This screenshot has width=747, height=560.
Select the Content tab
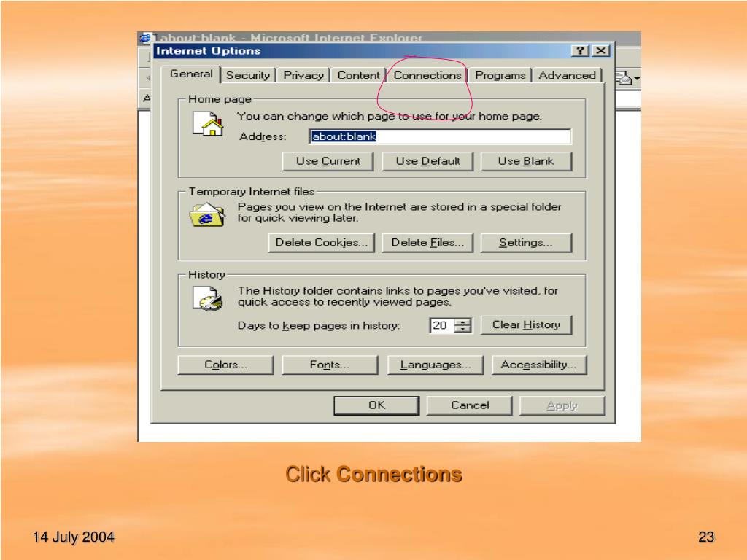click(x=359, y=75)
